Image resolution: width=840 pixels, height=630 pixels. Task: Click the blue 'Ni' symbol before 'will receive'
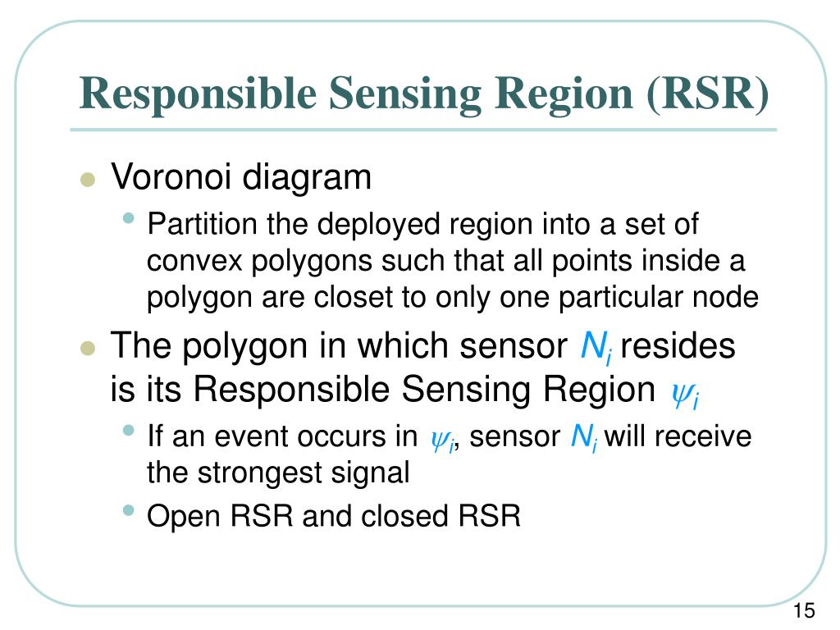click(x=584, y=438)
